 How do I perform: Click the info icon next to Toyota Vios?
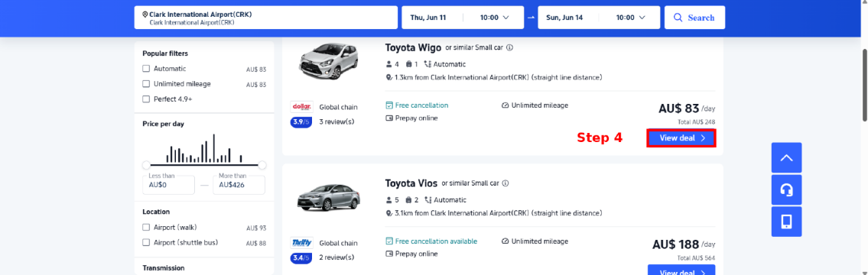pos(506,183)
